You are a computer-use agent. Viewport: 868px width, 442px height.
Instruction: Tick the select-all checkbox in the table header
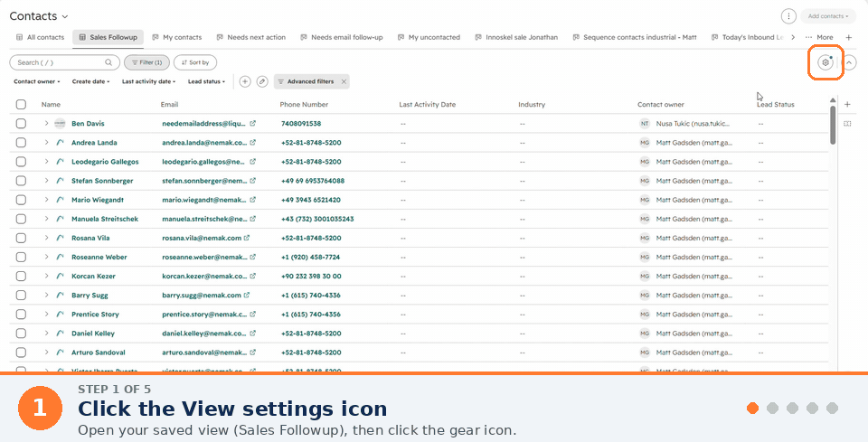pos(21,105)
